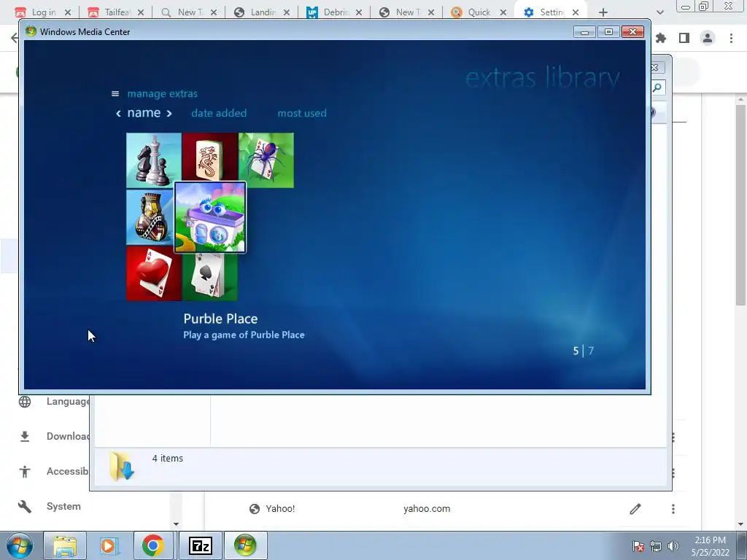Viewport: 747px width, 560px height.
Task: Select the name sort option
Action: coord(144,113)
